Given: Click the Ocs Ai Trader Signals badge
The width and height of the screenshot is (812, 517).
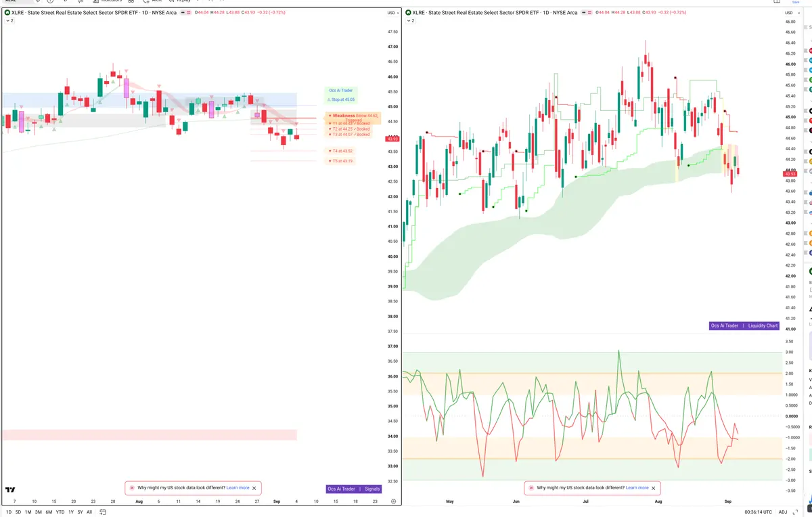Looking at the screenshot, I should pos(354,489).
